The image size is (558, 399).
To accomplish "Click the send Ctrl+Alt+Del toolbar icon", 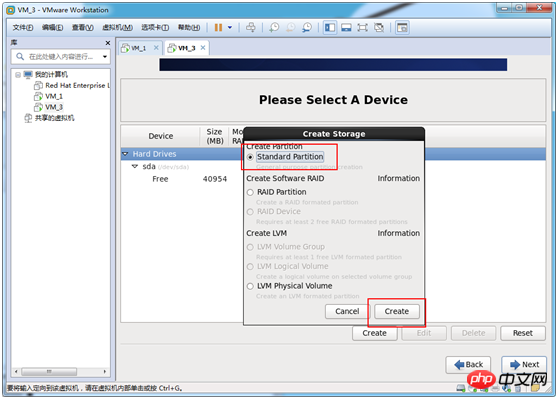I will pos(251,27).
